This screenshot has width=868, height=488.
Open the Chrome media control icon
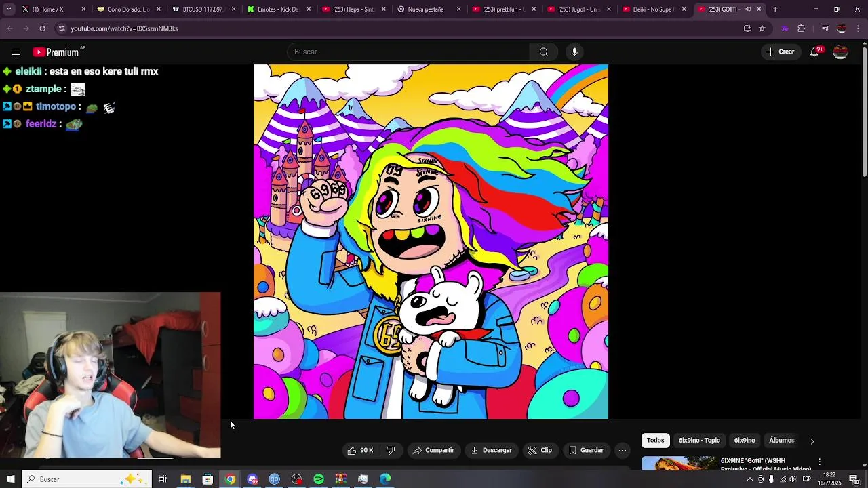click(825, 28)
